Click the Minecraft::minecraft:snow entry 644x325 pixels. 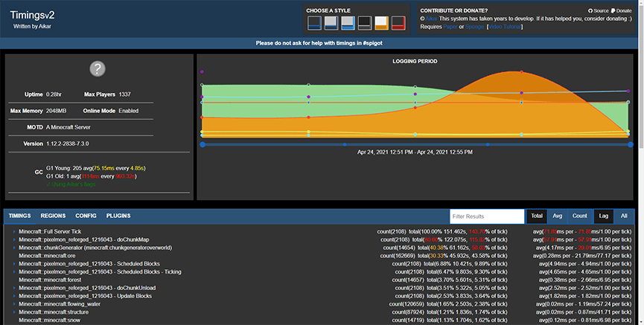point(49,320)
